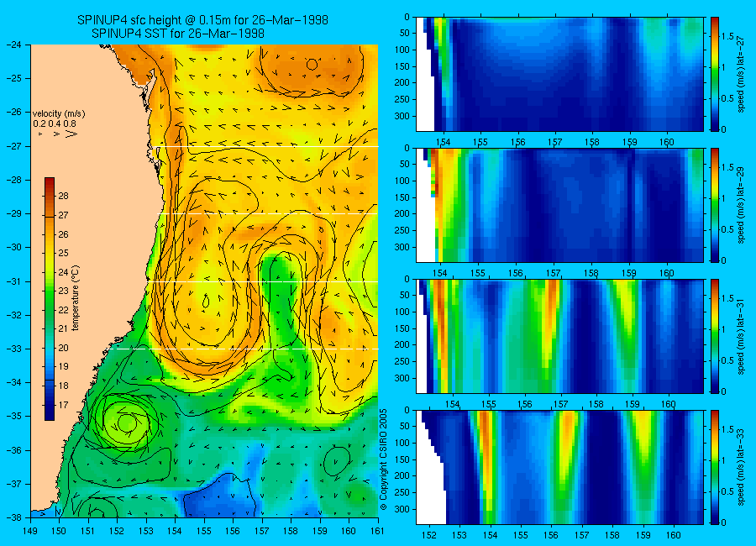
Task: Click the "152" longitude tick on the lat=-33 panel
Action: [428, 535]
